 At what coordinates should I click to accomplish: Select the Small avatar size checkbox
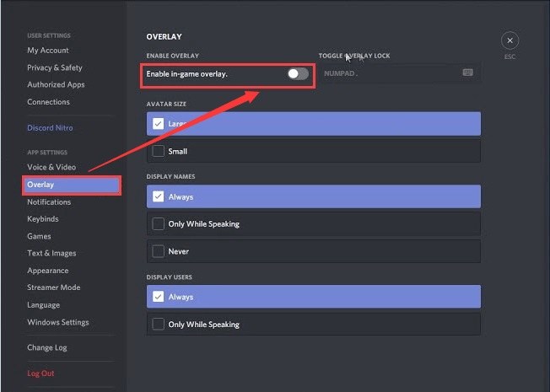tap(159, 152)
